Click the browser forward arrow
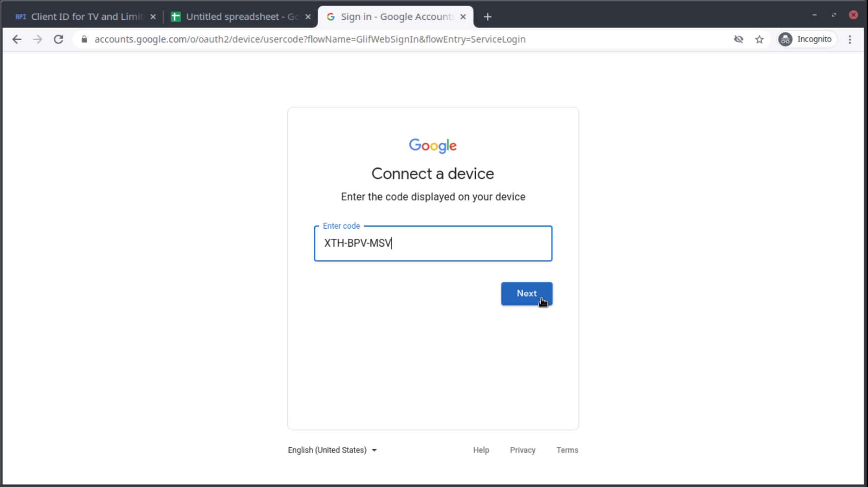The height and width of the screenshot is (487, 868). click(37, 39)
